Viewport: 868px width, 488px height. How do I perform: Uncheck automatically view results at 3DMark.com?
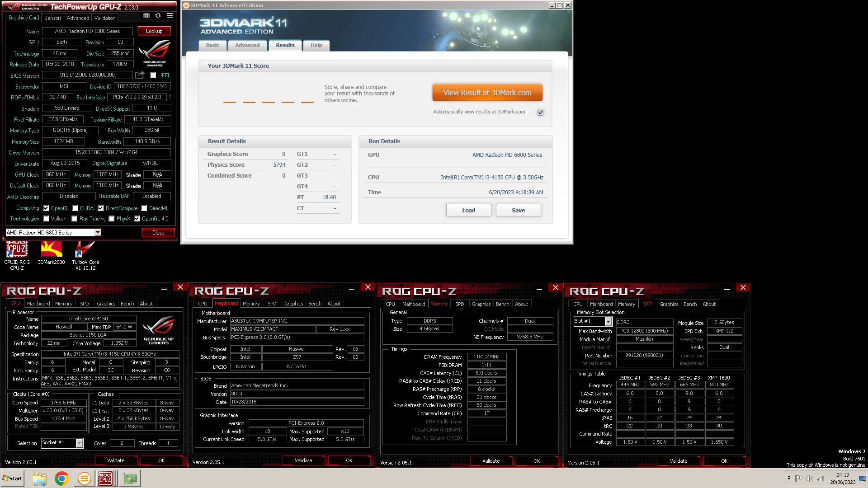click(x=540, y=113)
